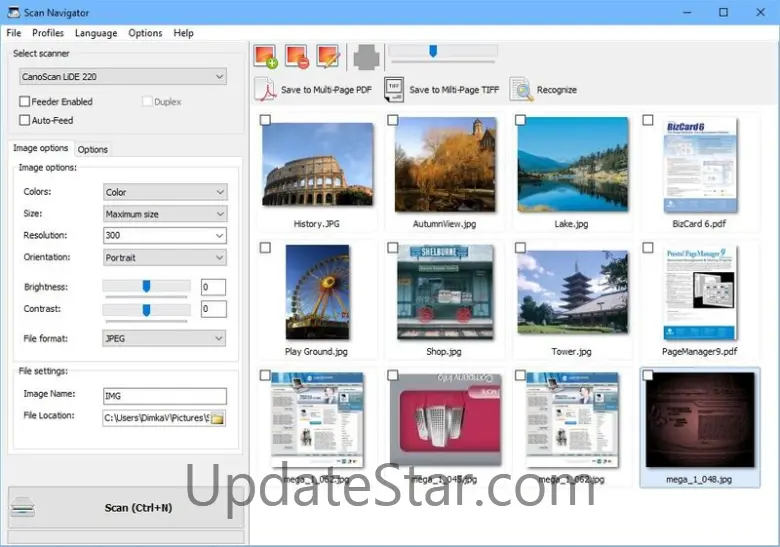Image resolution: width=780 pixels, height=547 pixels.
Task: Select the AutumnView.jpg thumbnail
Action: click(445, 165)
